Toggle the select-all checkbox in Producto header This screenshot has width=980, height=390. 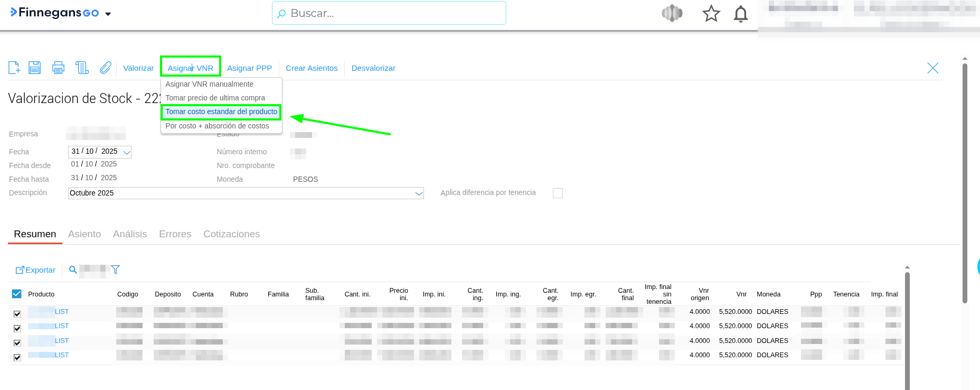17,294
